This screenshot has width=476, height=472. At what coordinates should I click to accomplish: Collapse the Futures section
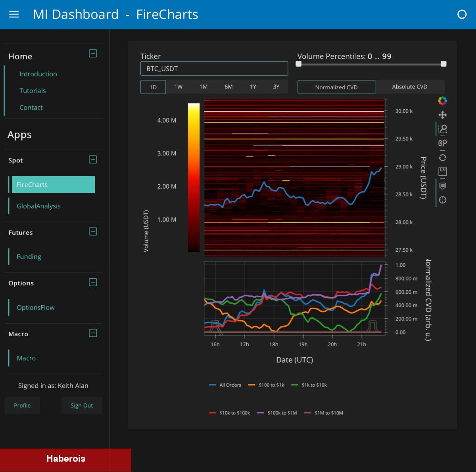point(93,232)
